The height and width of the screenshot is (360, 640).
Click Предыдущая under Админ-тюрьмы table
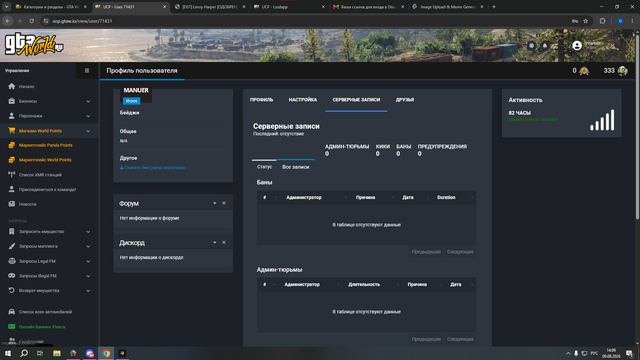(x=426, y=339)
